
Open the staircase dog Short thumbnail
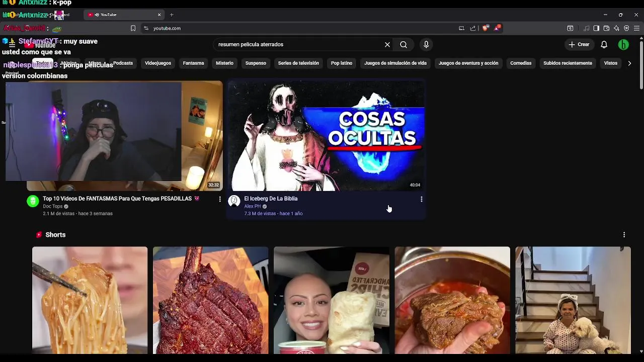pos(573,300)
